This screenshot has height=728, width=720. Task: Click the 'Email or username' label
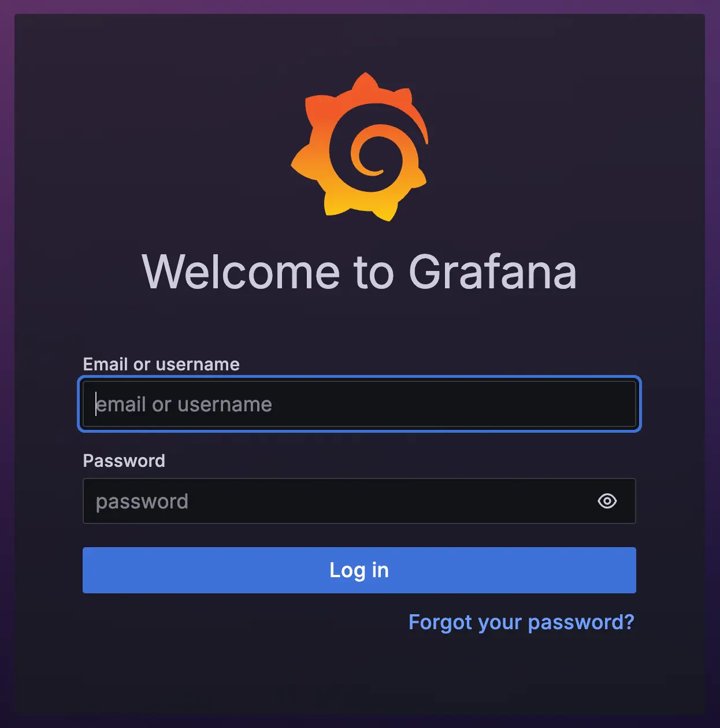pyautogui.click(x=161, y=364)
